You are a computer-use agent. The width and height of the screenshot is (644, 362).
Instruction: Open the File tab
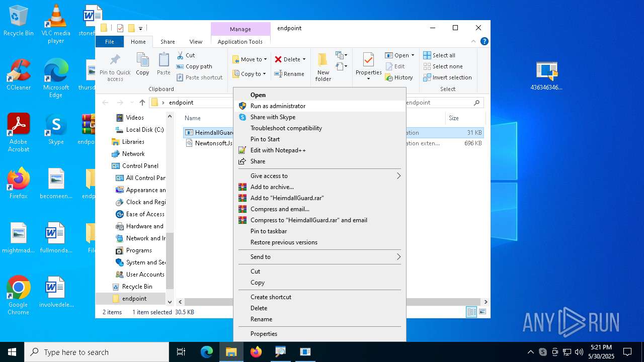(x=109, y=42)
